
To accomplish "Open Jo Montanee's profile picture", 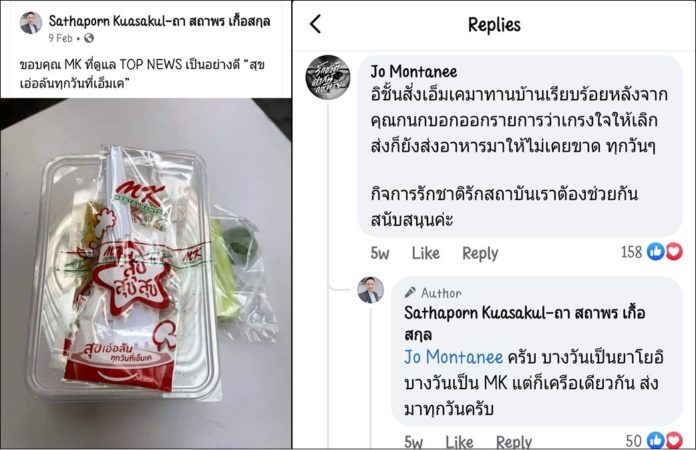I will pos(328,77).
